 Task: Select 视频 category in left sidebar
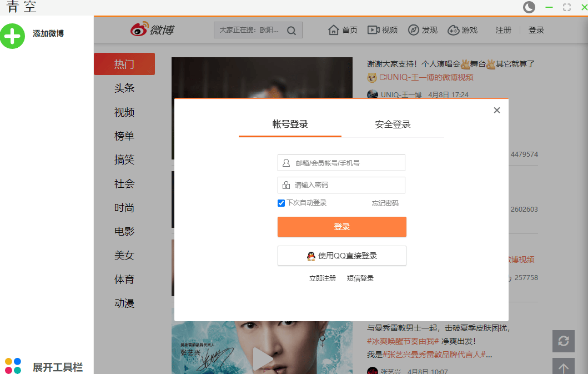[124, 112]
